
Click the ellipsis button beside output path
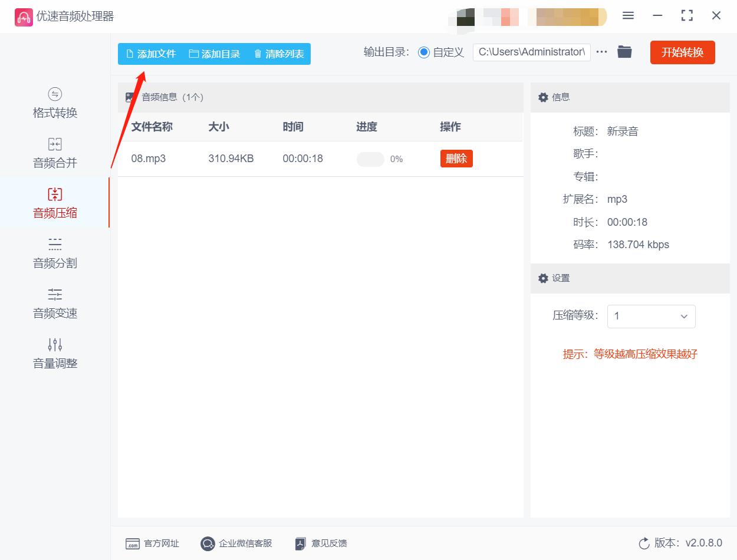(601, 52)
